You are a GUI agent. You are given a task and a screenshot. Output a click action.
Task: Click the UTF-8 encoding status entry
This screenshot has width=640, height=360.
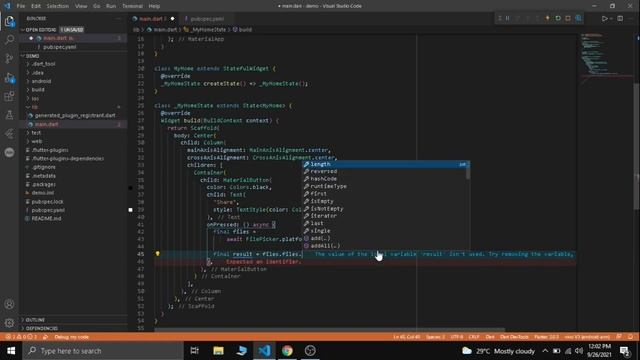pos(457,337)
